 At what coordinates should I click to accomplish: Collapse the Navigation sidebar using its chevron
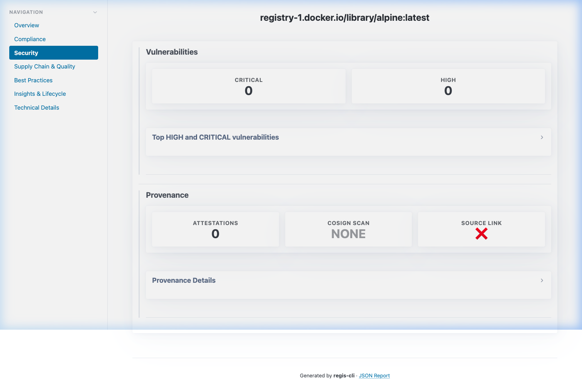click(95, 12)
